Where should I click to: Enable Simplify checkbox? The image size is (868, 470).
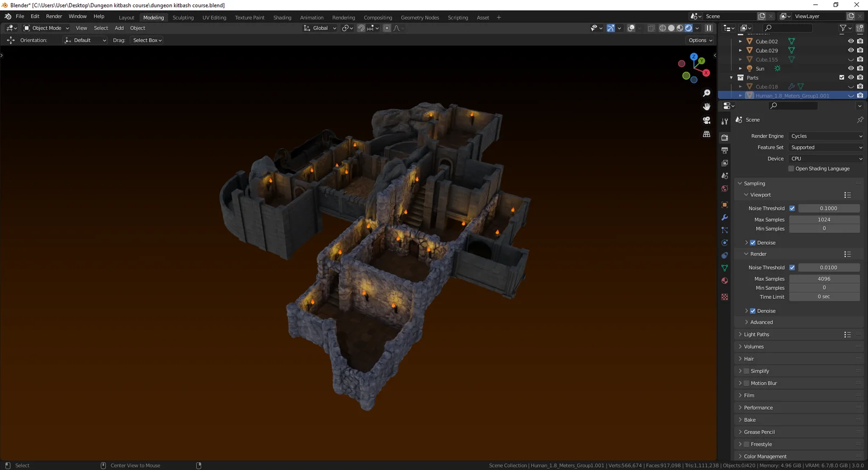tap(746, 371)
